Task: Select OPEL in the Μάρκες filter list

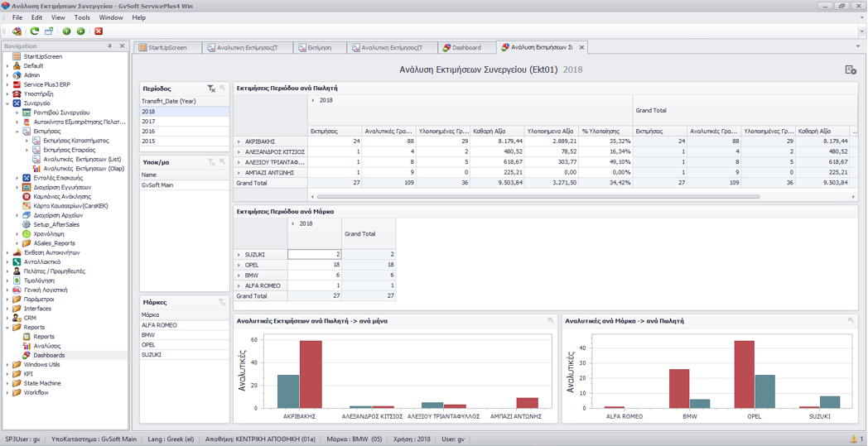Action: (148, 345)
